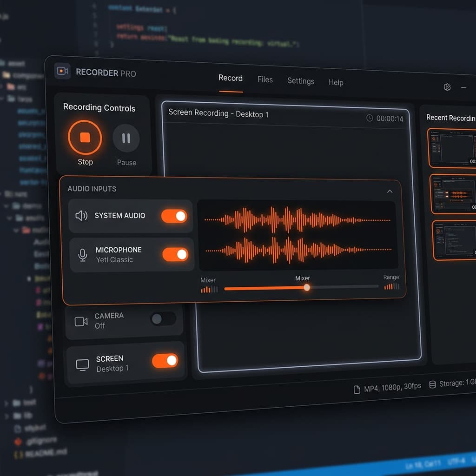The image size is (476, 476).
Task: Disable the System Audio toggle
Action: pyautogui.click(x=174, y=216)
